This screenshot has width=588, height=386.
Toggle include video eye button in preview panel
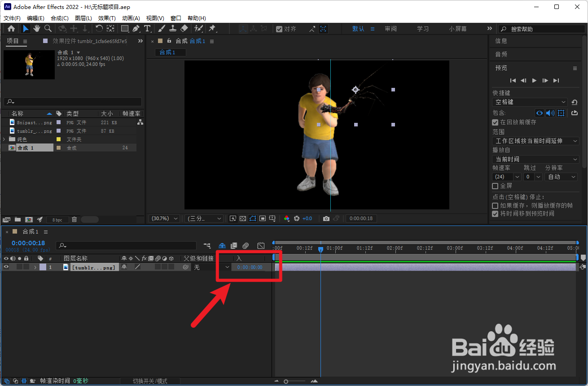(x=540, y=113)
